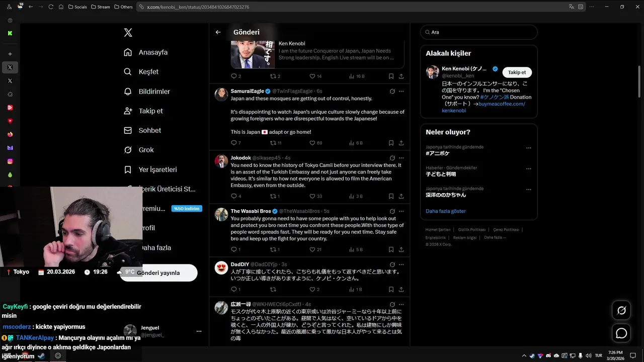
Task: Open Anasayfa from the sidebar
Action: point(146,52)
